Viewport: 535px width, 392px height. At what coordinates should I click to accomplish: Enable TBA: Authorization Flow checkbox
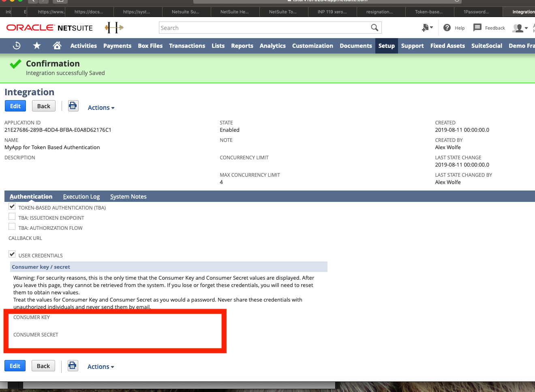click(x=12, y=227)
